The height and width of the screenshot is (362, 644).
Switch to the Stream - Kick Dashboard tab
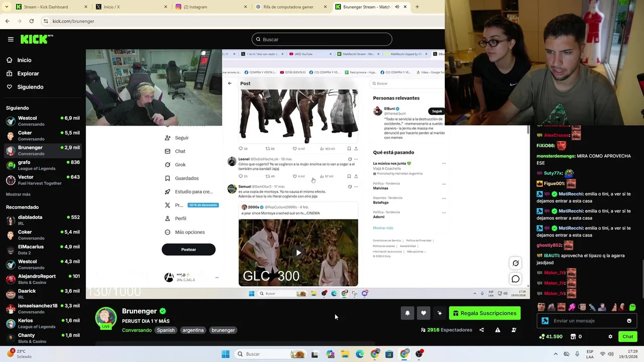51,7
